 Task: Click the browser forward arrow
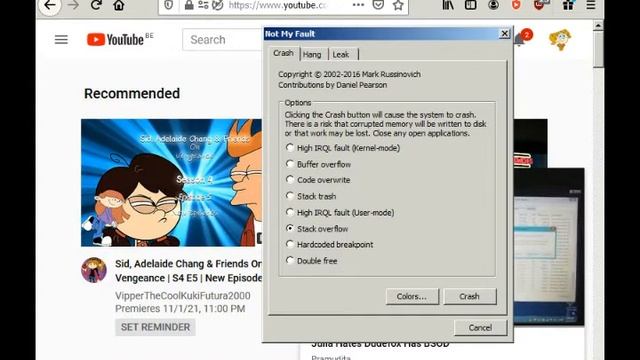click(73, 5)
